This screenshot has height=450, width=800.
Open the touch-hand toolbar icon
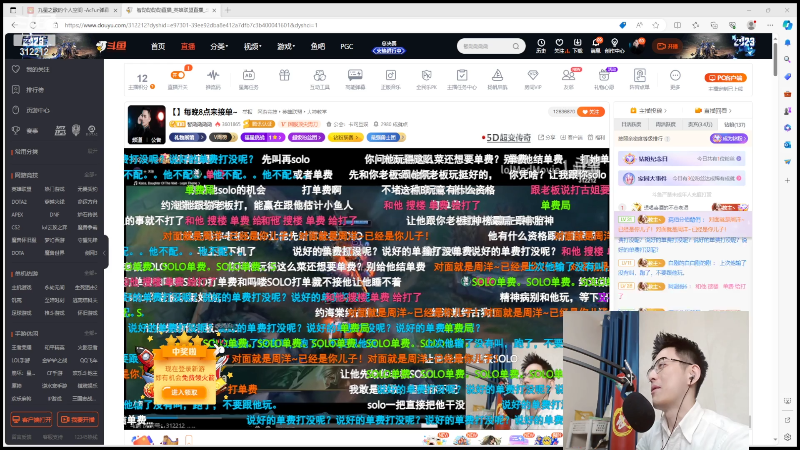coord(639,76)
